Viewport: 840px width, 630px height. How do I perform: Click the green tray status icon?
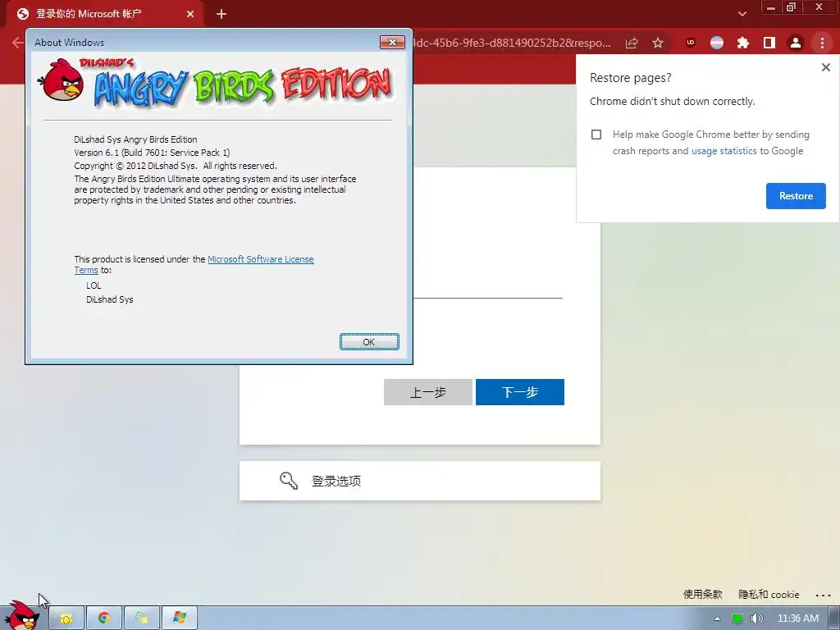click(x=737, y=619)
